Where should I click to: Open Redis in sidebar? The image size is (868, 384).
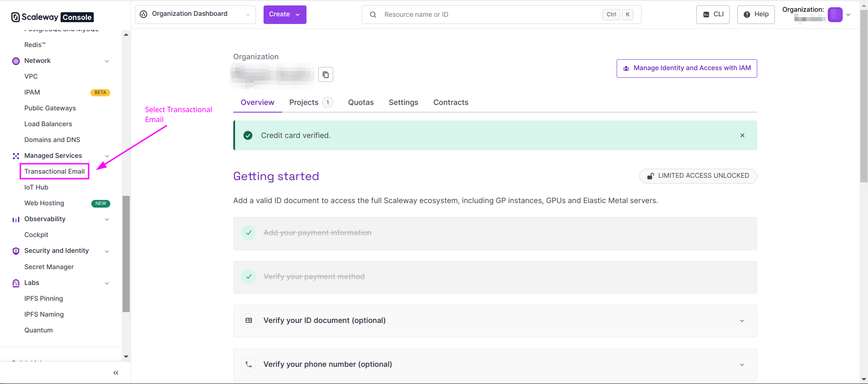point(35,45)
